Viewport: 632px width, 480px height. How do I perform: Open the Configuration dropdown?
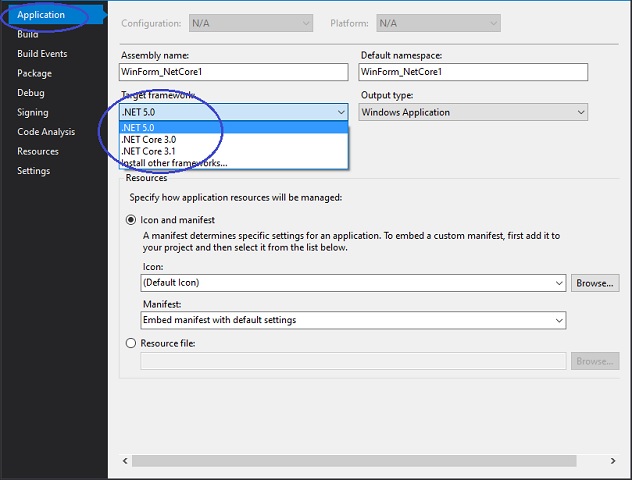[x=251, y=23]
